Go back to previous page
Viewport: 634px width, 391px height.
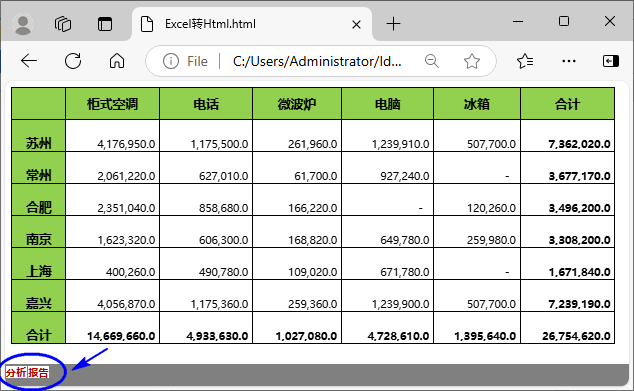coord(29,61)
